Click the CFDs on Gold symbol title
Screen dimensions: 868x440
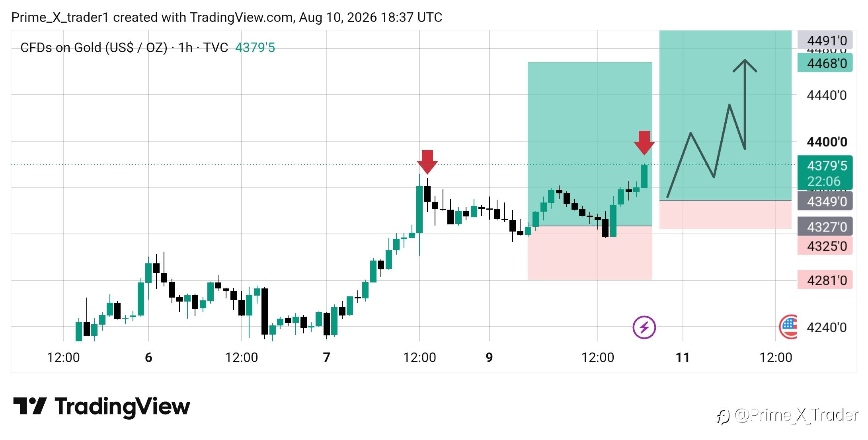94,48
